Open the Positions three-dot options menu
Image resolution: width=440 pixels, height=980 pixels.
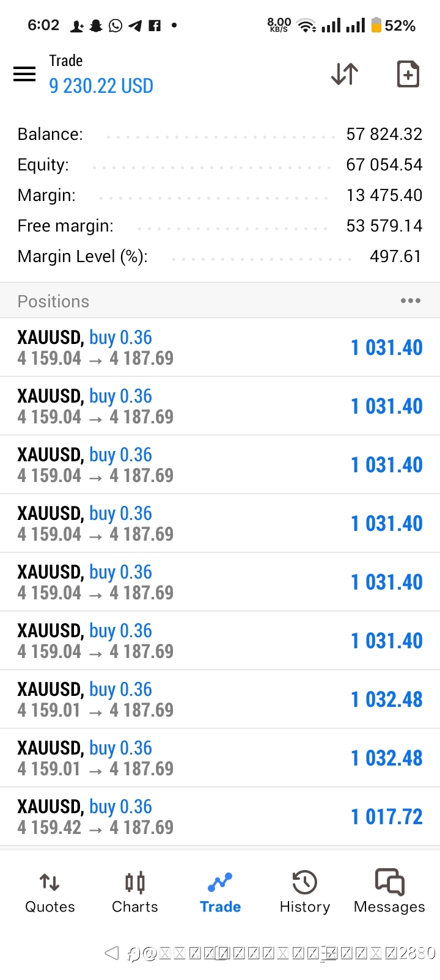[410, 301]
